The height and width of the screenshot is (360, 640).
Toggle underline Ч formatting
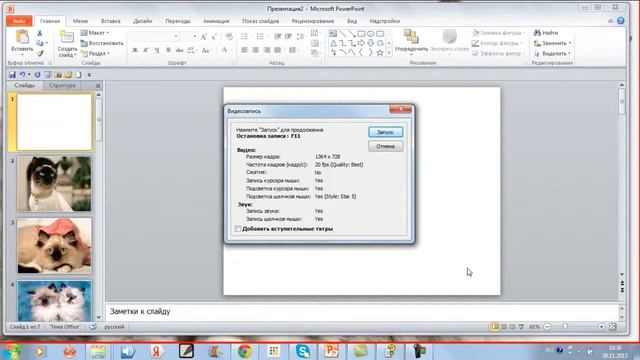pos(157,50)
